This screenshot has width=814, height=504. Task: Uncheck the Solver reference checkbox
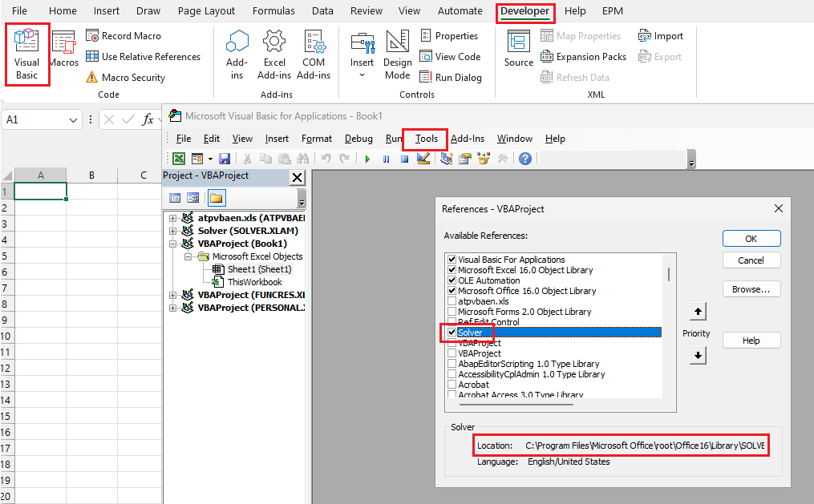point(452,333)
